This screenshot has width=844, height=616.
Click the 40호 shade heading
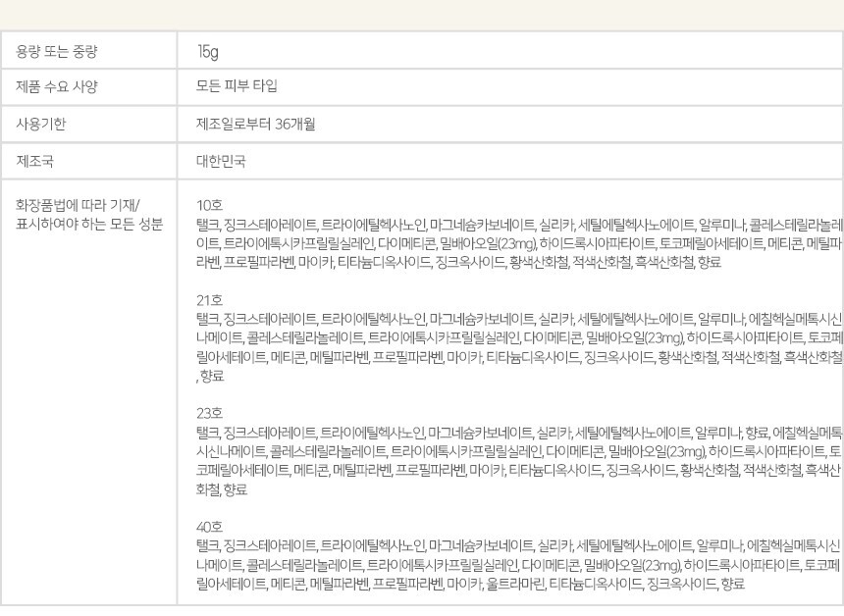(x=209, y=526)
